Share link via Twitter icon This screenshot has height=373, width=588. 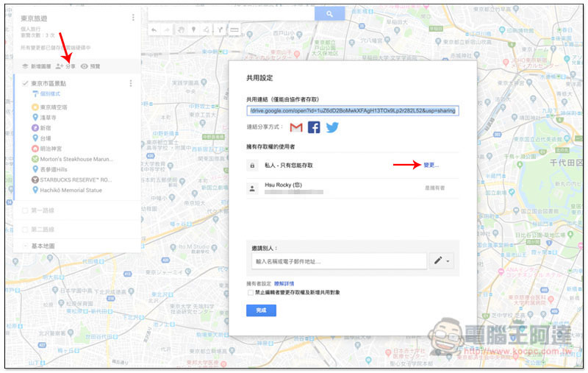pyautogui.click(x=332, y=127)
